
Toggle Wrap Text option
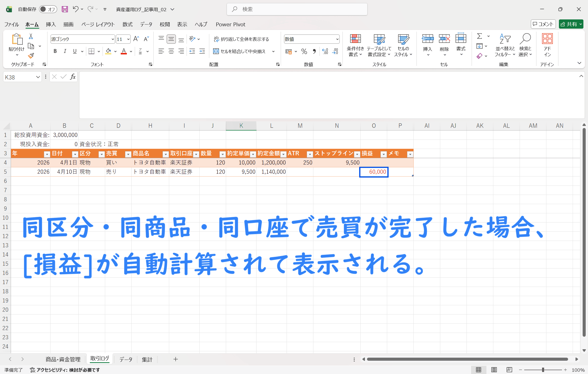(x=241, y=39)
